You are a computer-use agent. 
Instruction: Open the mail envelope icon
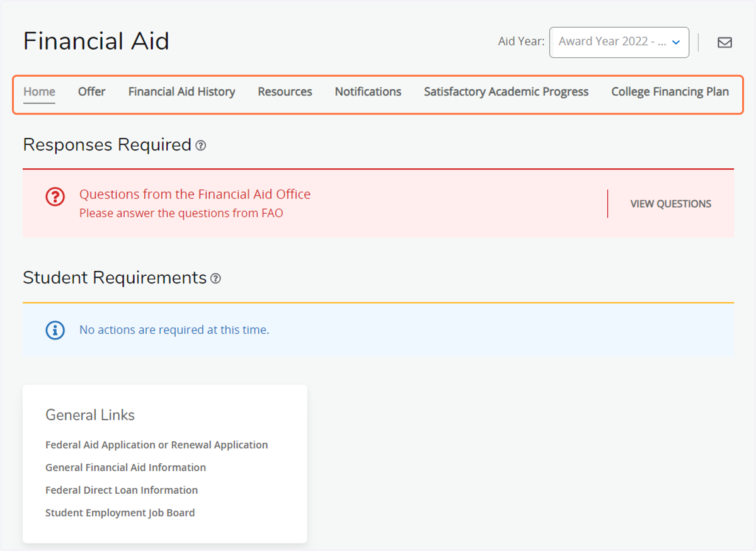tap(724, 42)
